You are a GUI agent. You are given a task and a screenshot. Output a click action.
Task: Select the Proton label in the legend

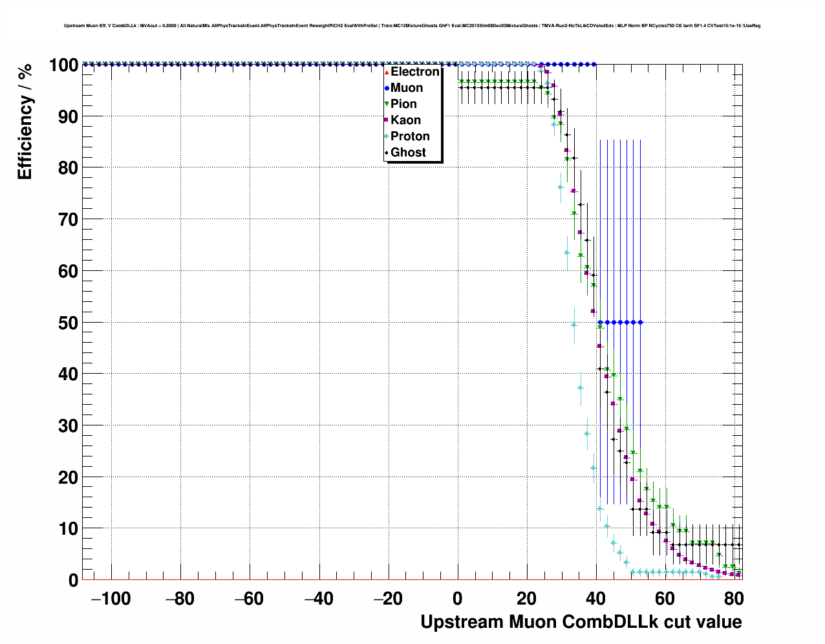point(410,136)
